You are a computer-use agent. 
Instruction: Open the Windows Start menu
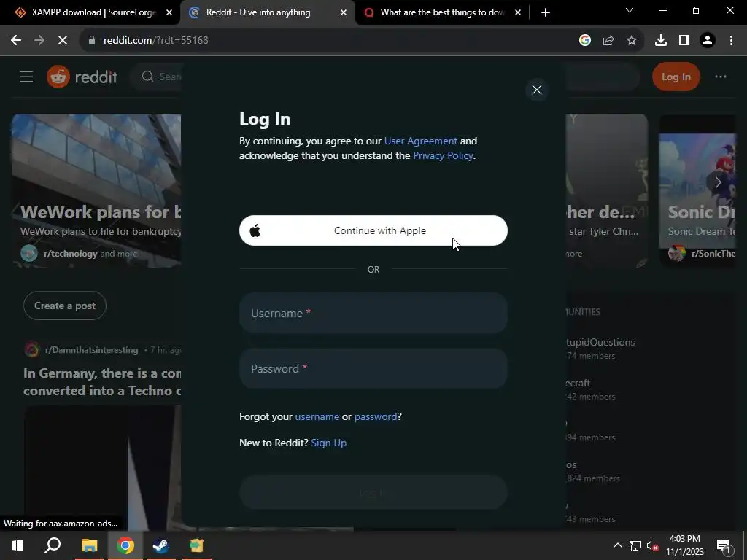click(18, 545)
